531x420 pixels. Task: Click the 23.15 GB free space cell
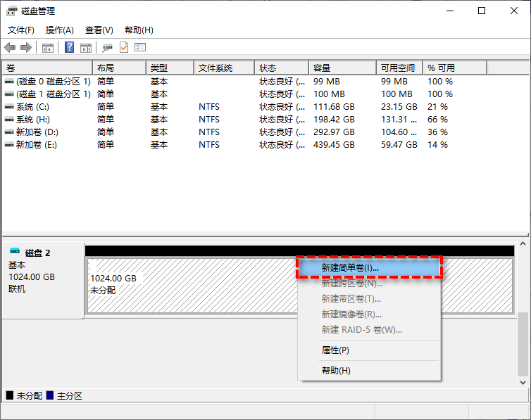click(x=399, y=107)
